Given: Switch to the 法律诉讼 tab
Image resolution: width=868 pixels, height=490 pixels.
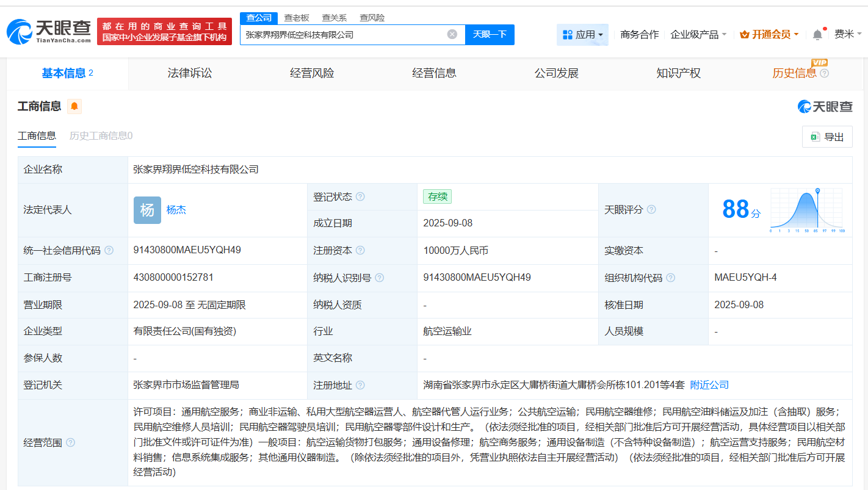Looking at the screenshot, I should click(190, 73).
